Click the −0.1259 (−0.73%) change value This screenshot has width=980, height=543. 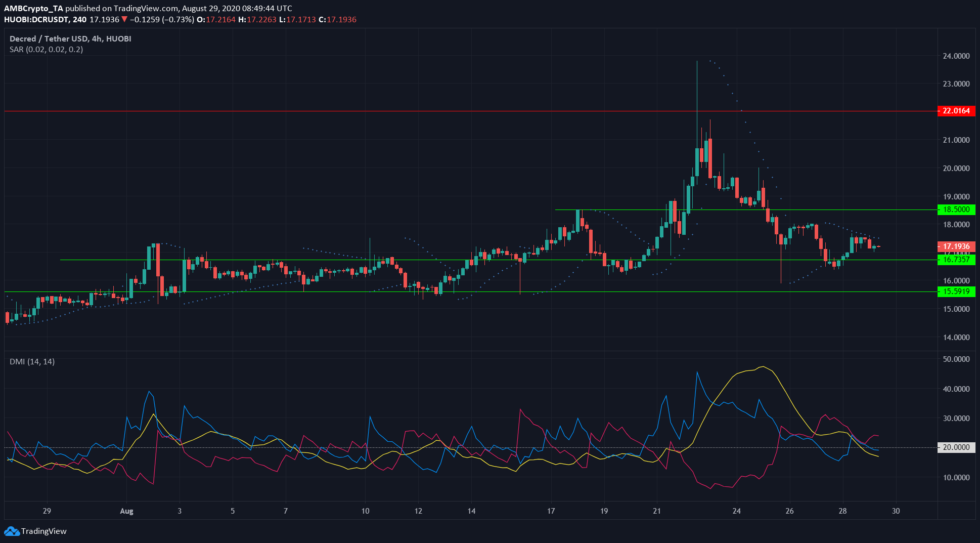coord(162,20)
